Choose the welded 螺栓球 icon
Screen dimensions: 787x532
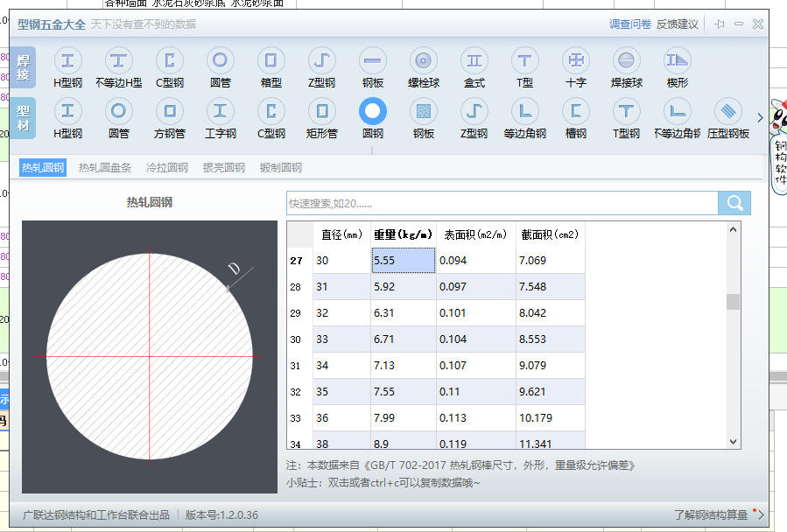point(424,61)
